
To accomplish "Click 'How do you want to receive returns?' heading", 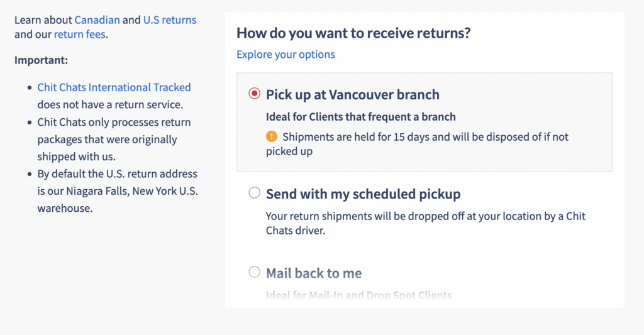I will (x=353, y=33).
